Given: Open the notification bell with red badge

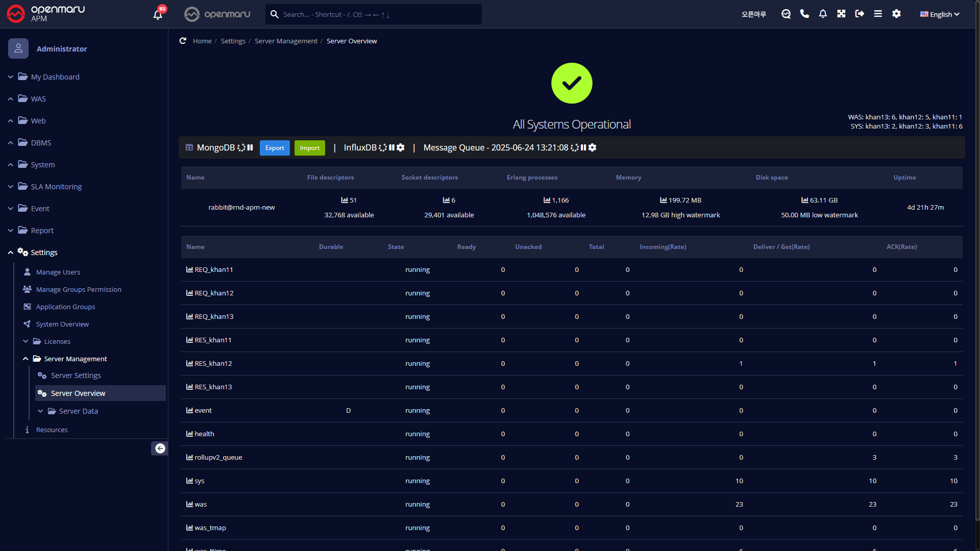Looking at the screenshot, I should click(158, 14).
